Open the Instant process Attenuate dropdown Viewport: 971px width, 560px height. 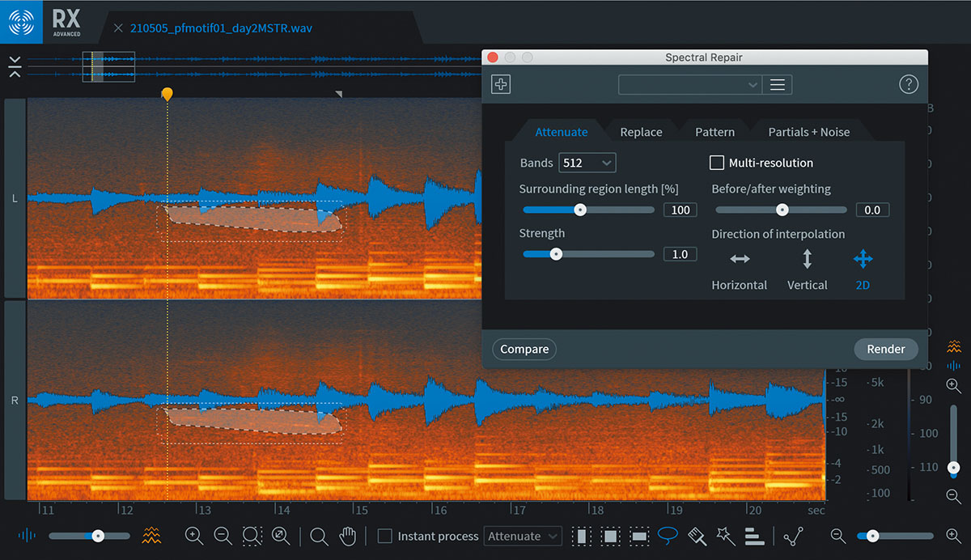pos(522,536)
